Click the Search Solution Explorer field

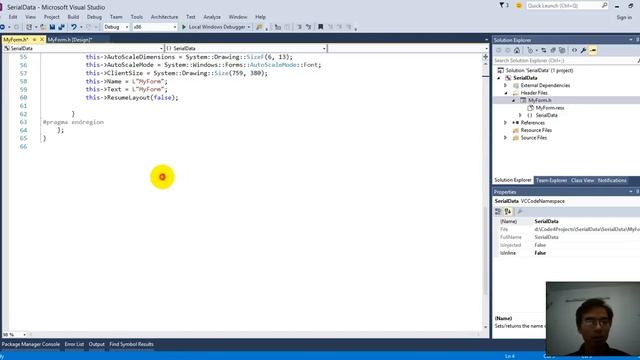click(565, 60)
